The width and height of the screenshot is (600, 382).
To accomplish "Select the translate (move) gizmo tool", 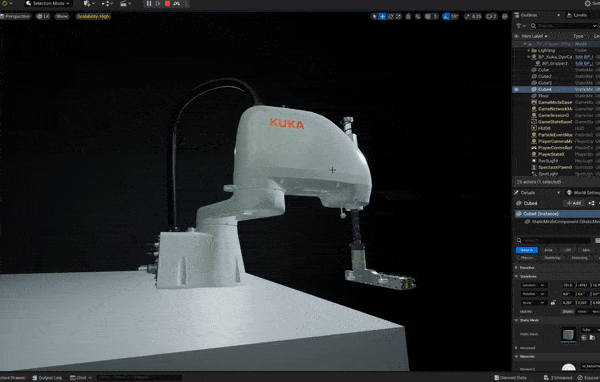I will point(382,16).
